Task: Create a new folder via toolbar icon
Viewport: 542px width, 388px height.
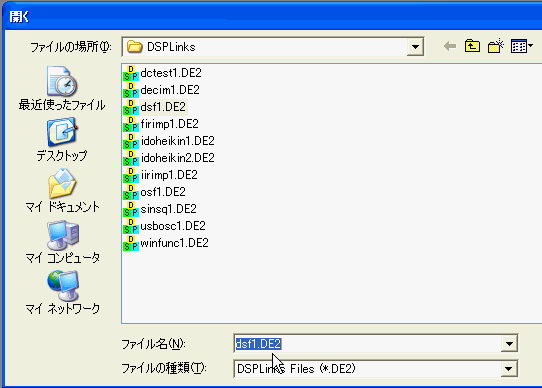Action: point(495,46)
